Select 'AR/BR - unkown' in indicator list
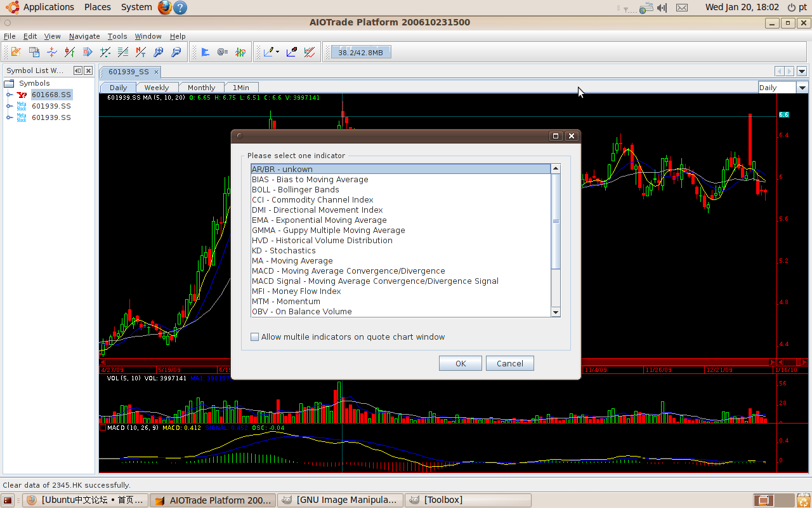The width and height of the screenshot is (812, 508). pos(401,169)
